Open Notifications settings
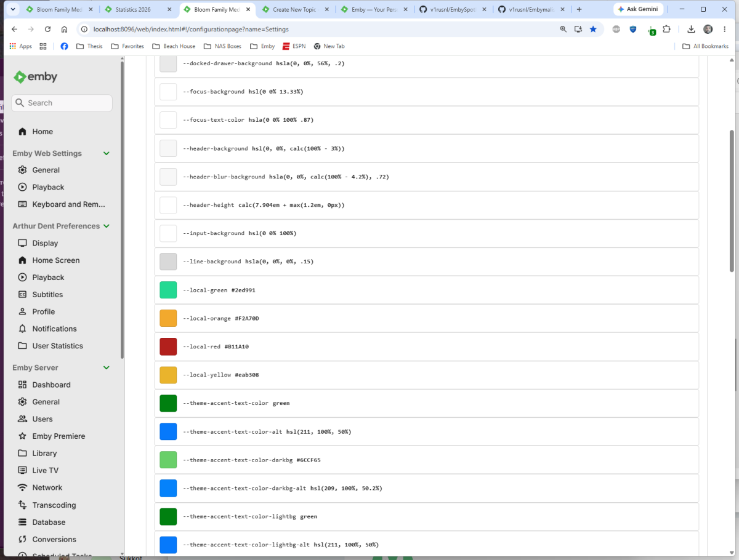Viewport: 739px width, 560px height. pyautogui.click(x=54, y=329)
